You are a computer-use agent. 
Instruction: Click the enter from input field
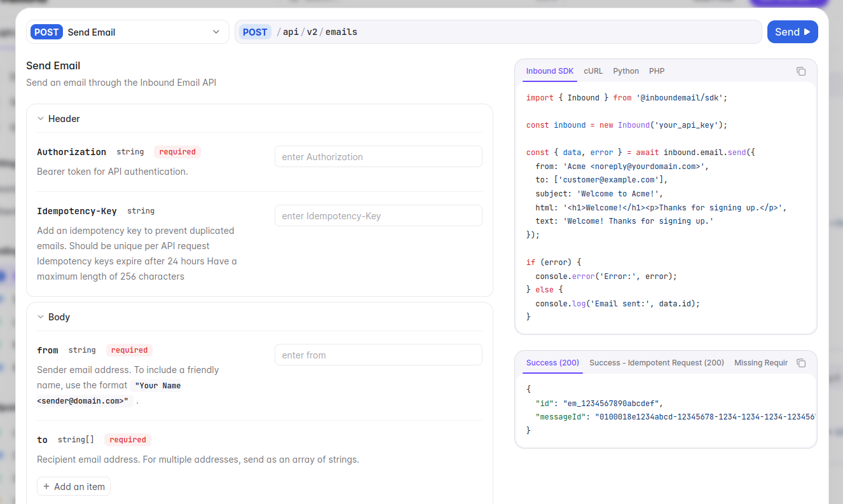point(378,355)
